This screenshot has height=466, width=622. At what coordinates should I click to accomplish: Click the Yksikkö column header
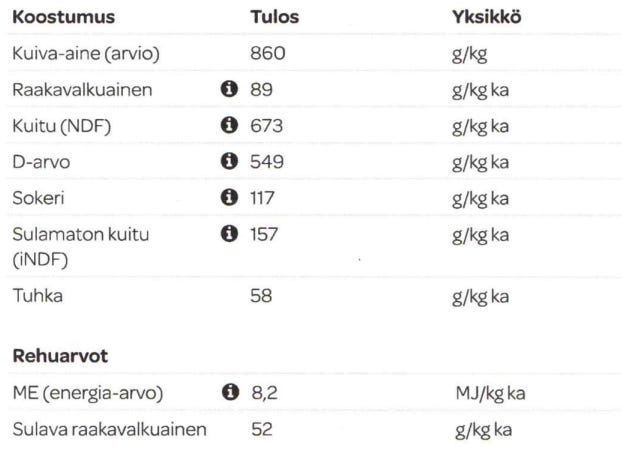click(486, 18)
